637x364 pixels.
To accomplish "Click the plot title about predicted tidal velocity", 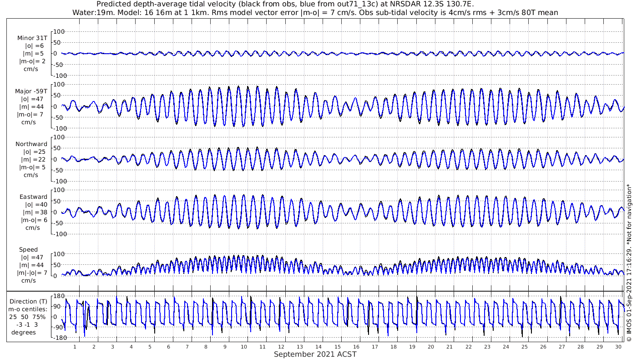I will point(285,4).
